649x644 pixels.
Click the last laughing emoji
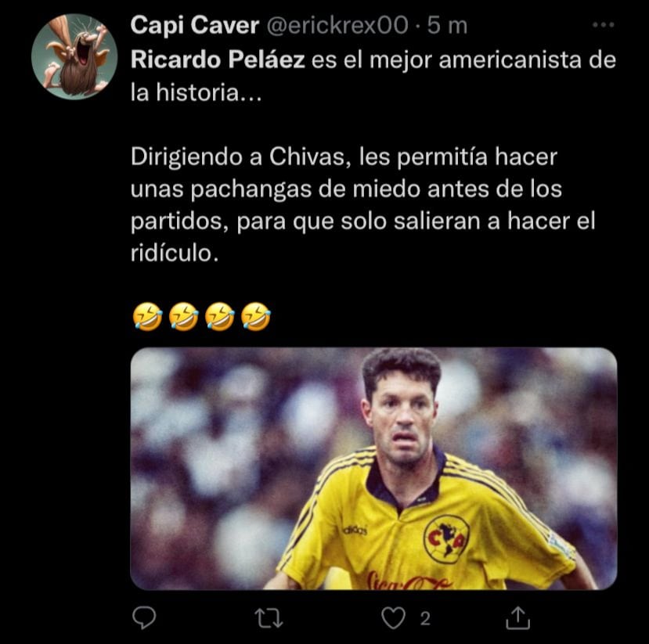pos(256,317)
